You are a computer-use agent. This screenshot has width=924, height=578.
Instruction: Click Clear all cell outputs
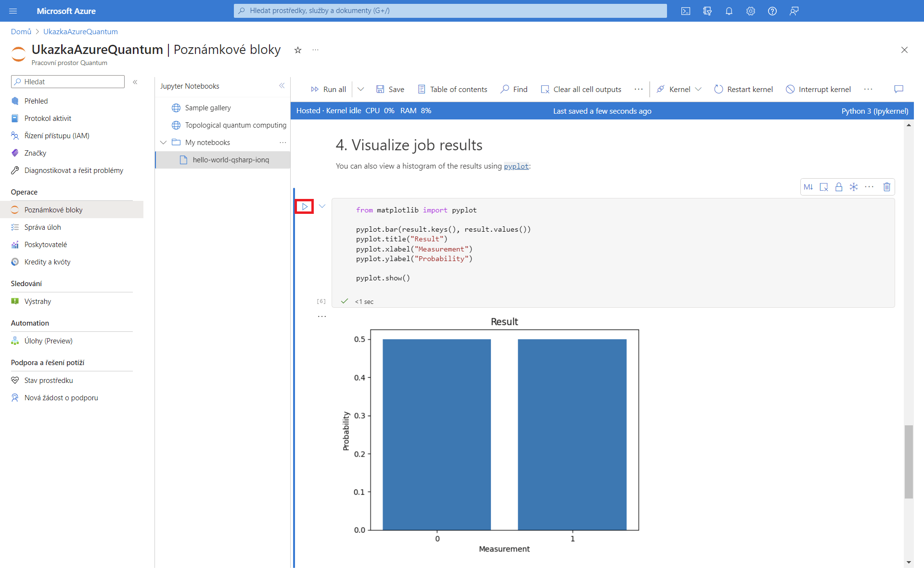coord(581,89)
